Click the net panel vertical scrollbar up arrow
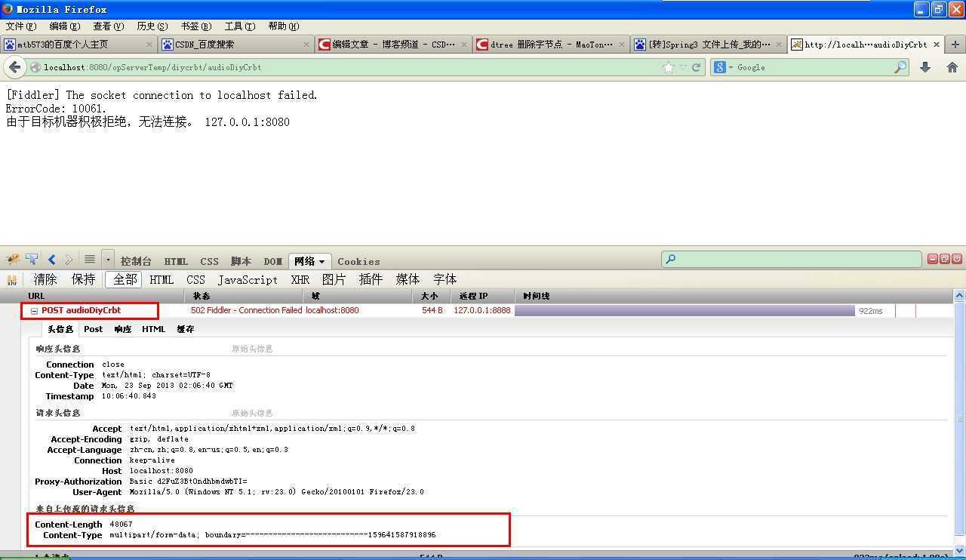This screenshot has width=966, height=560. pos(959,296)
